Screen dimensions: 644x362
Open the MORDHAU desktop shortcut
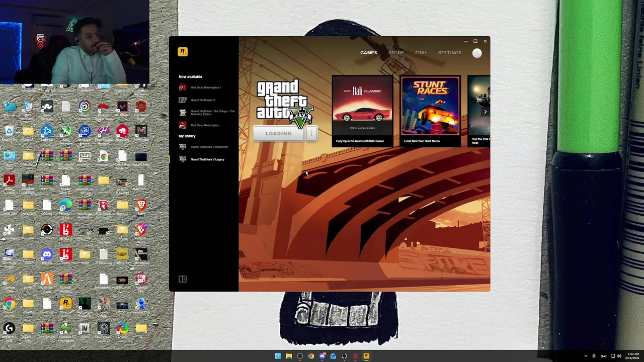click(141, 133)
